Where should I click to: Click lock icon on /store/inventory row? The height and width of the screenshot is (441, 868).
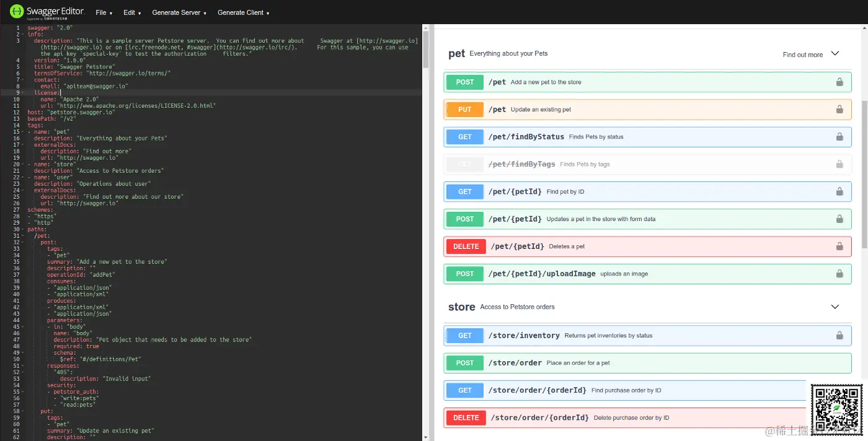point(839,335)
